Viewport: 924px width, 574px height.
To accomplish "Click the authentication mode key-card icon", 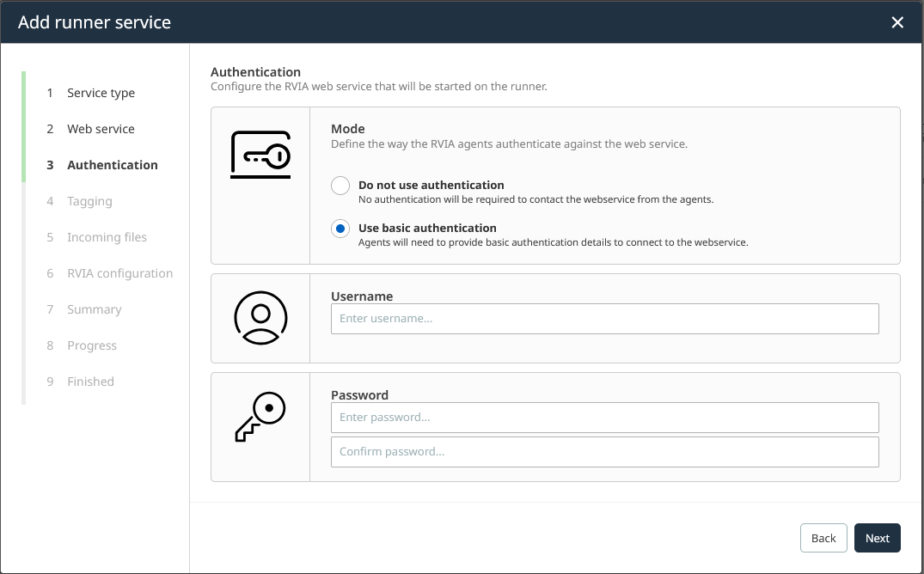I will pyautogui.click(x=260, y=156).
